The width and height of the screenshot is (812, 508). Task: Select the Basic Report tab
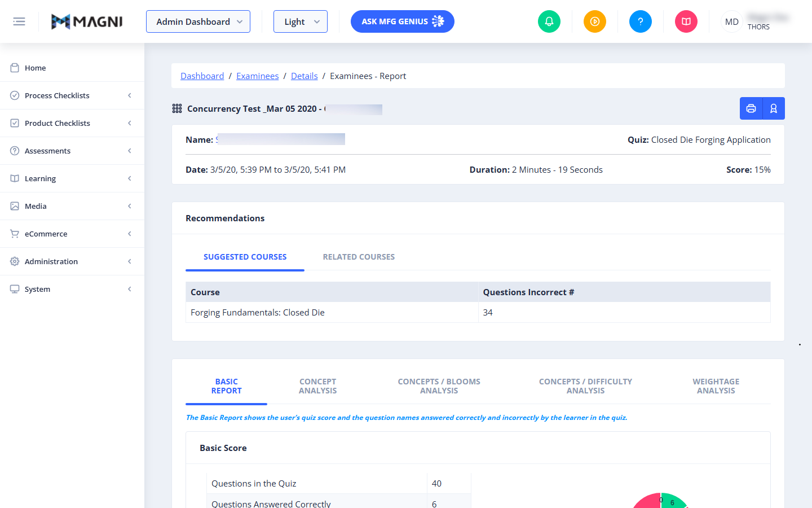tap(226, 386)
